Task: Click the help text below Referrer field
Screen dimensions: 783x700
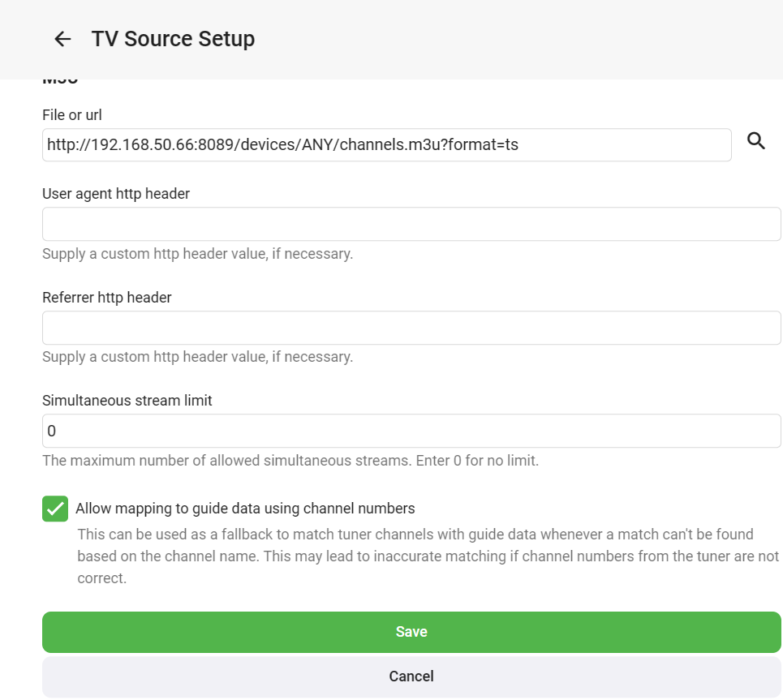Action: point(197,357)
